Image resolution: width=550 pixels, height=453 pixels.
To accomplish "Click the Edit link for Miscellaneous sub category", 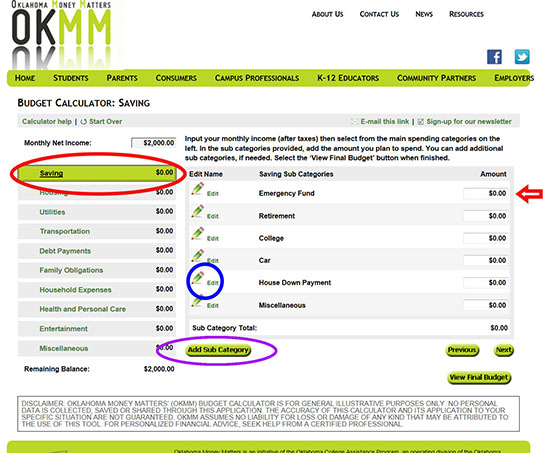I will [213, 306].
